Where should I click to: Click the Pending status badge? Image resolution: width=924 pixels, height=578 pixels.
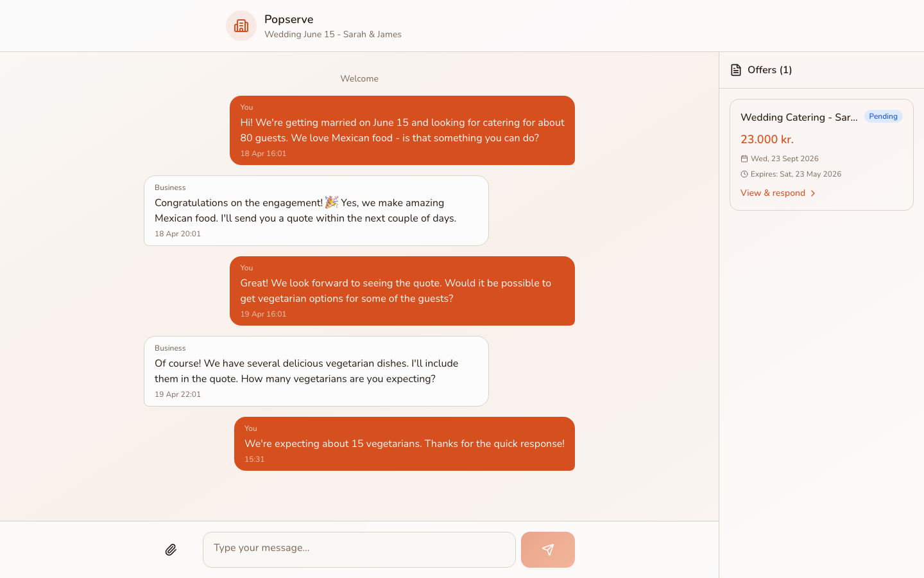pyautogui.click(x=883, y=116)
